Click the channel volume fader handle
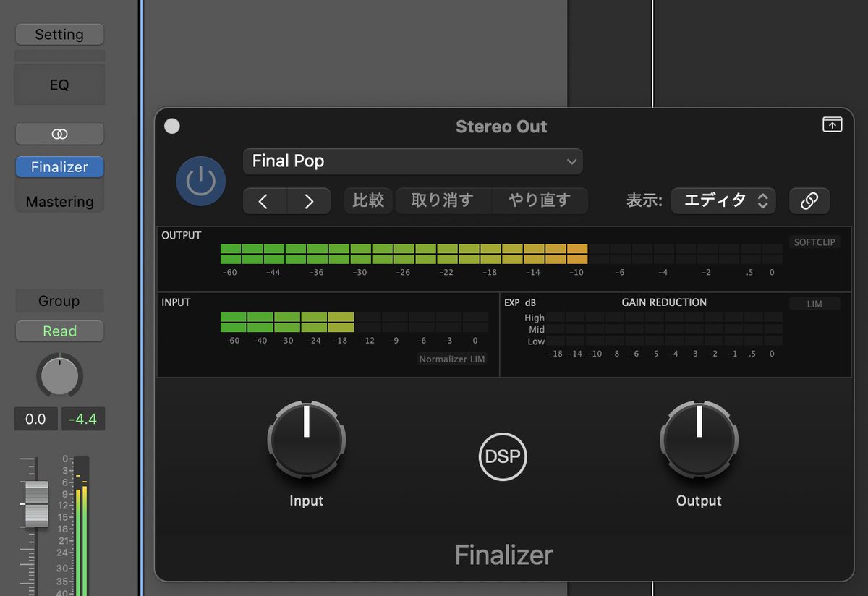868x596 pixels. point(36,503)
